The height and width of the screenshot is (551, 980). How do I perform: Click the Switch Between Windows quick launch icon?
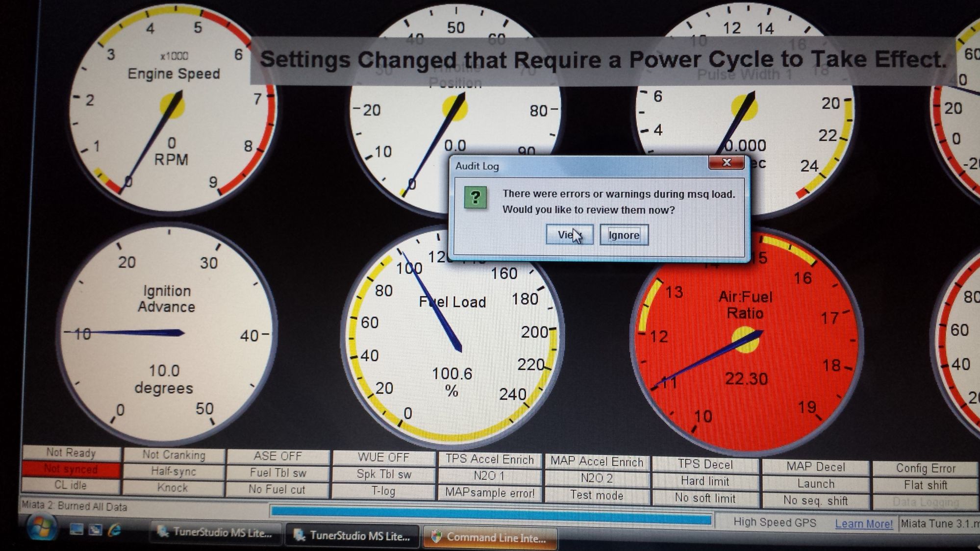click(95, 530)
